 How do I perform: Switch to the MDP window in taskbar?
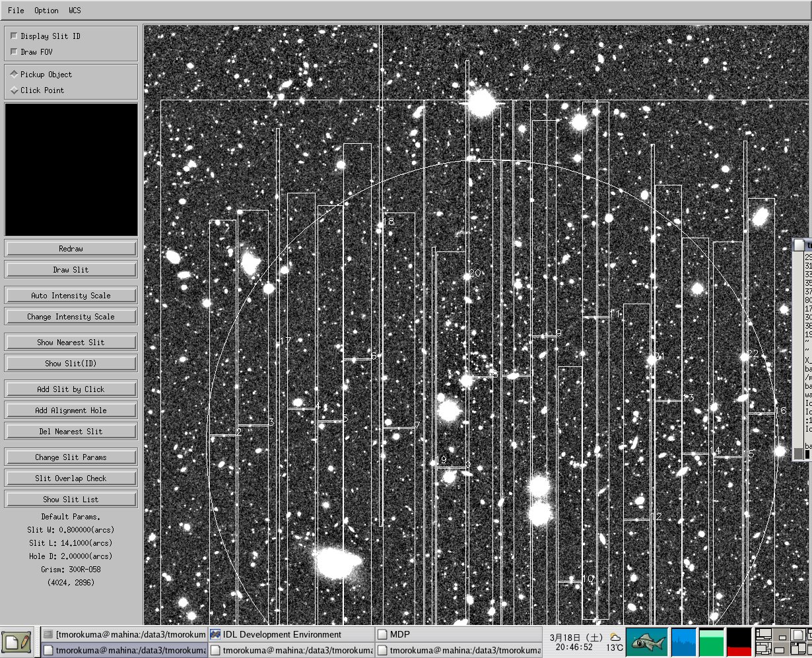tap(457, 634)
